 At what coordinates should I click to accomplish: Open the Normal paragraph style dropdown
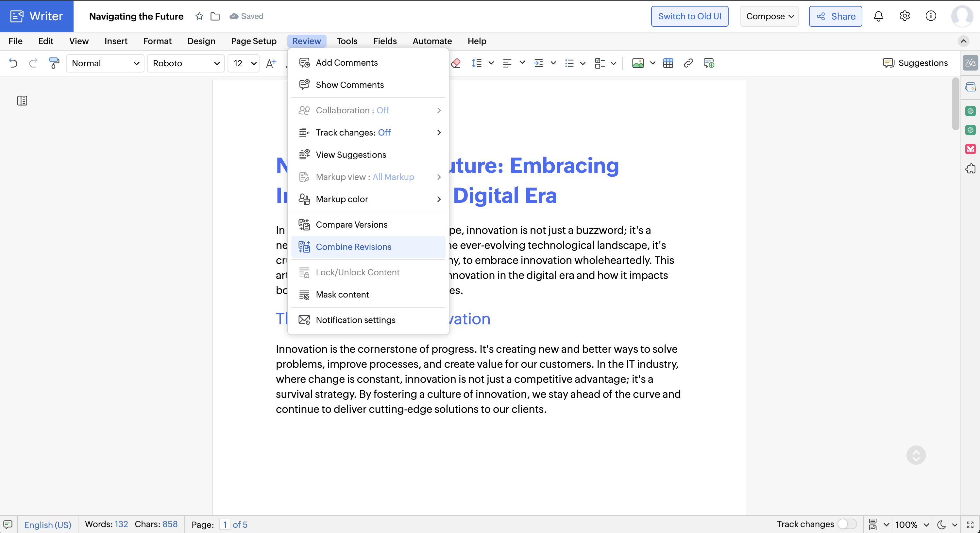tap(105, 63)
